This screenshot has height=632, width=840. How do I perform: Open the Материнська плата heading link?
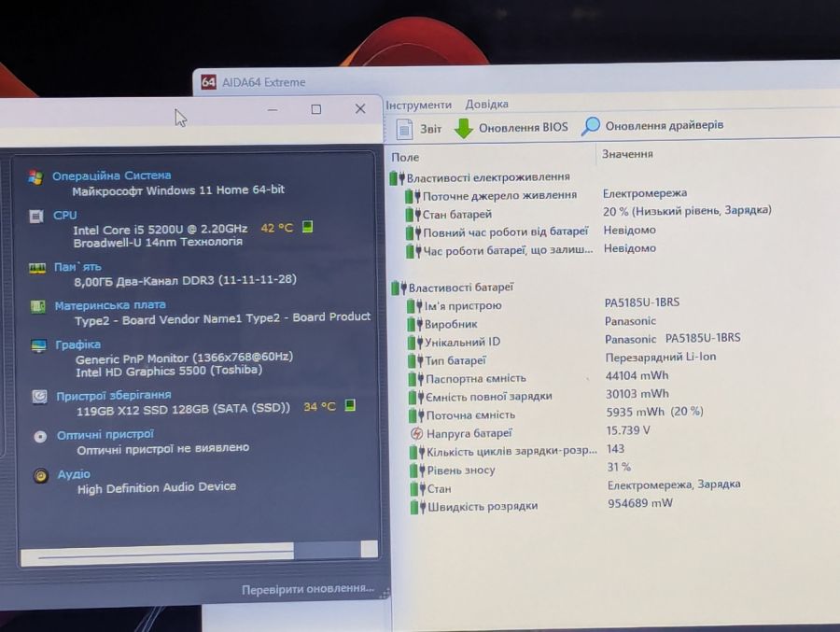(110, 305)
